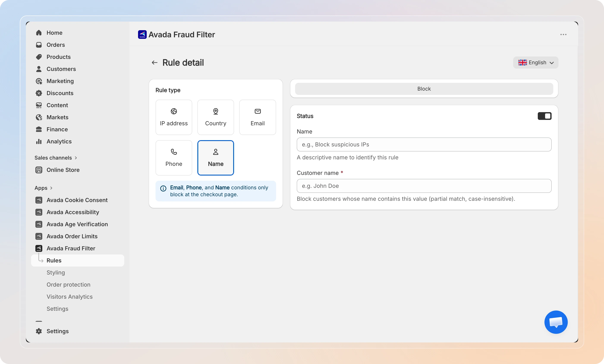The height and width of the screenshot is (364, 604).
Task: Select the Phone rule type
Action: [x=174, y=158]
